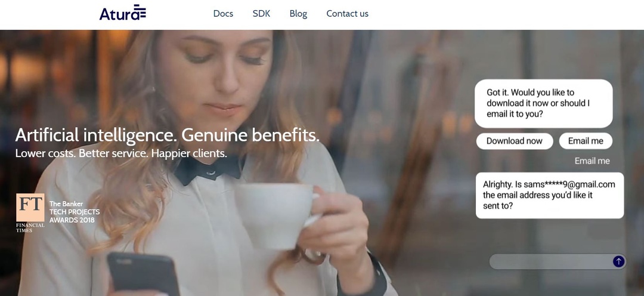644x296 pixels.
Task: Click the 'Artificial intelligence. Genuine benefits.' headline
Action: 167,135
